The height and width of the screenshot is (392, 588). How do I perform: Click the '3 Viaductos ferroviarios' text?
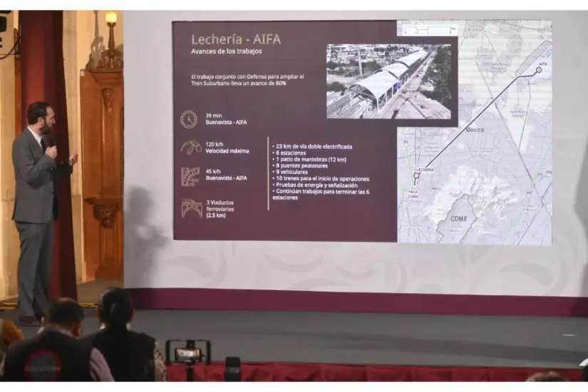click(220, 205)
